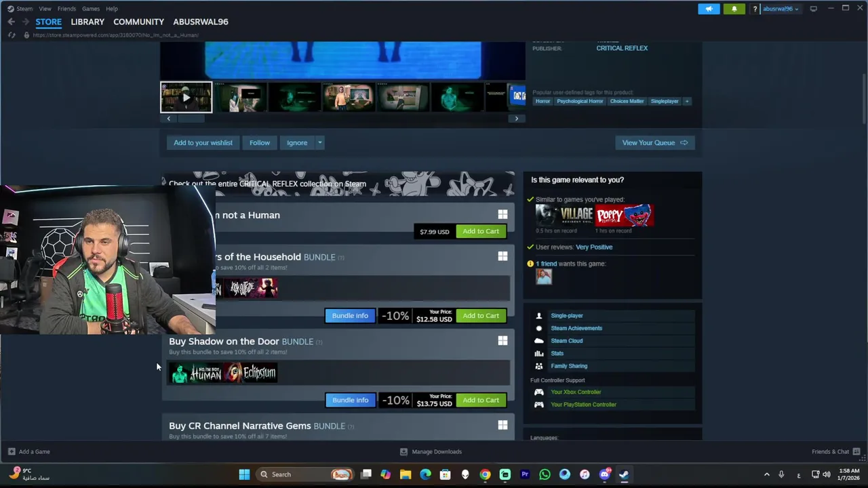Viewport: 868px width, 488px height.
Task: Click the Single-player feature icon
Action: [539, 316]
